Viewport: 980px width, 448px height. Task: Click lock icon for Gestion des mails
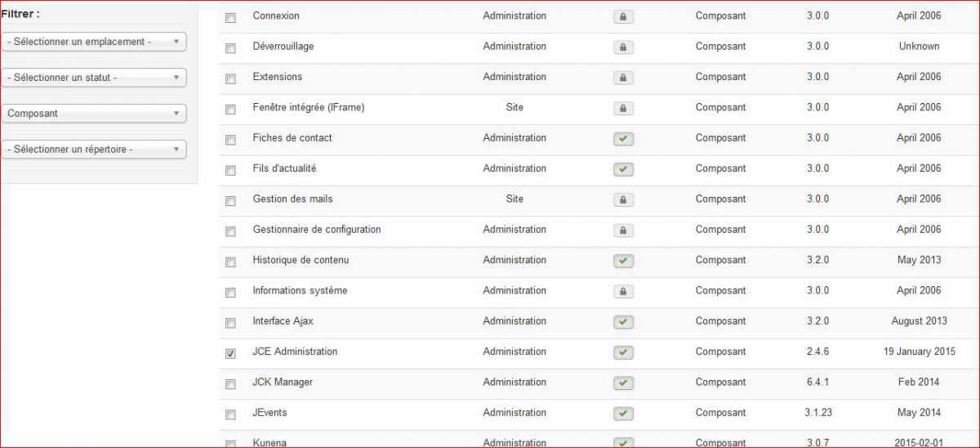click(623, 199)
